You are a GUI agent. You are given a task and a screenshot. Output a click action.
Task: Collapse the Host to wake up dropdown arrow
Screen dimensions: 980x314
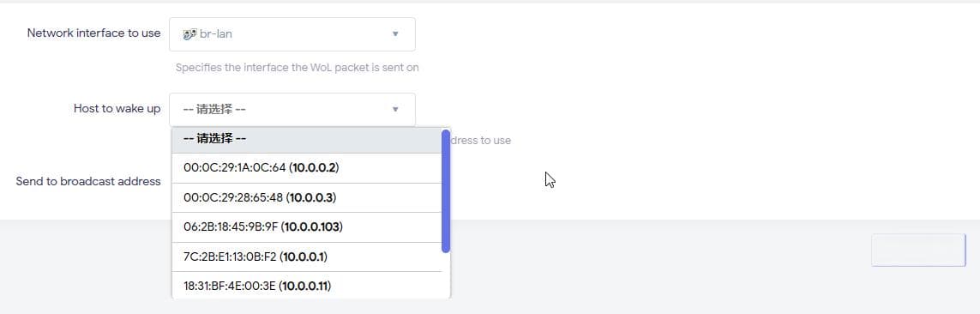click(395, 110)
